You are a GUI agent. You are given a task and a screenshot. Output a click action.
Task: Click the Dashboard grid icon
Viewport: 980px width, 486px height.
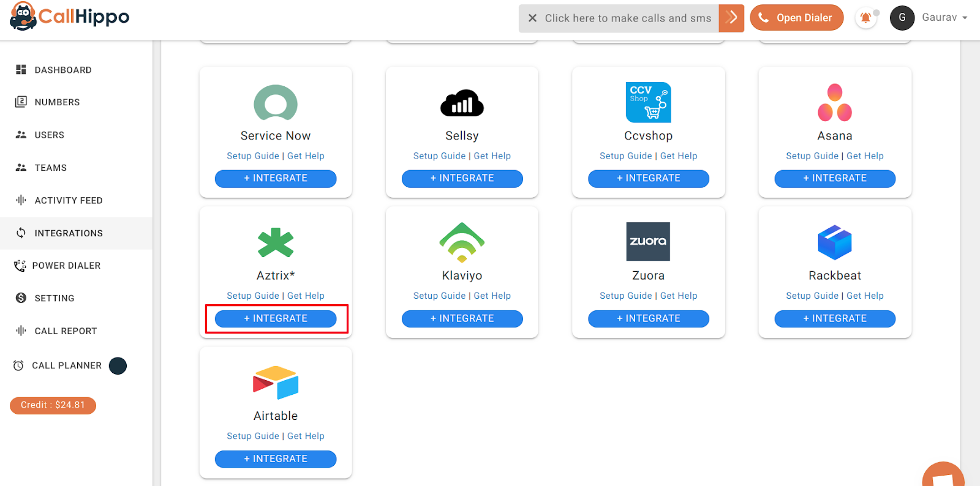21,70
